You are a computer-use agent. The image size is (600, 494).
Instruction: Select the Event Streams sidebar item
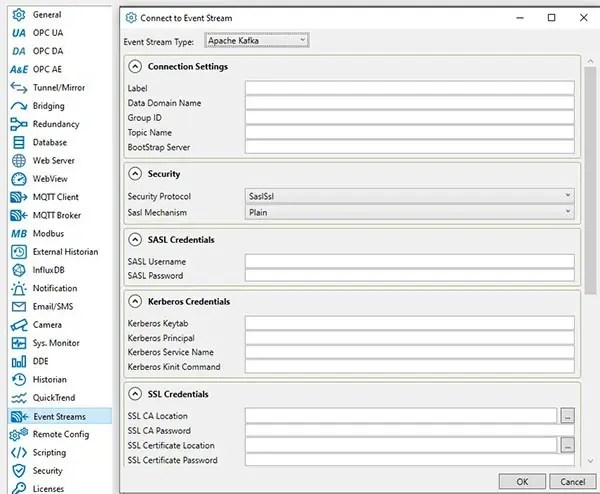60,416
